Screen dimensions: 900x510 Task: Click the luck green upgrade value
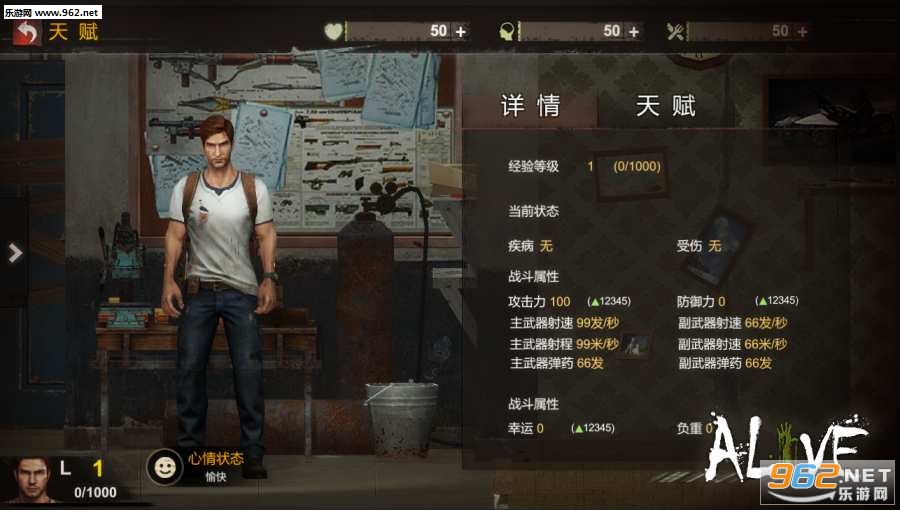pos(593,428)
